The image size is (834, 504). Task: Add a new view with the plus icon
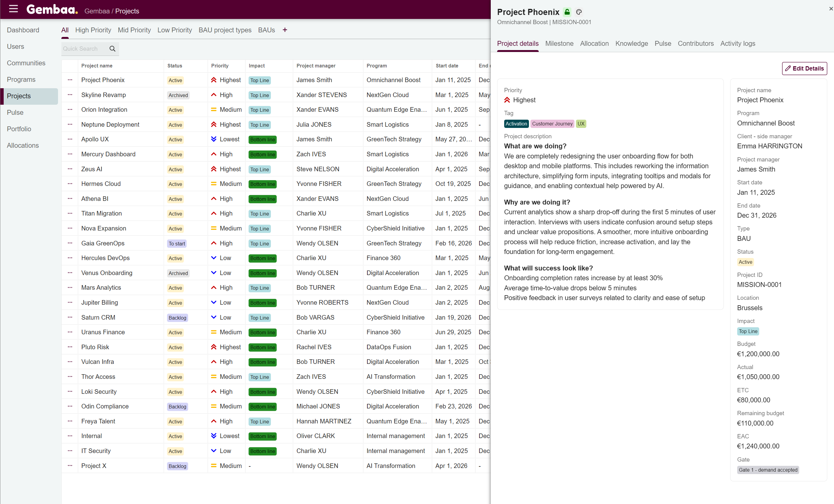pos(285,30)
